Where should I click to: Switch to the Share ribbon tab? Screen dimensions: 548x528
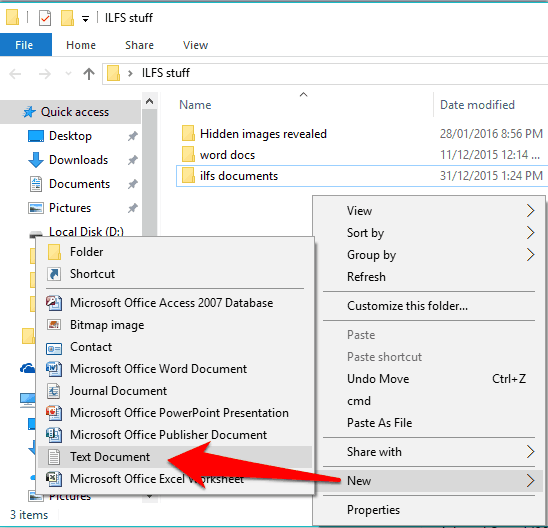(139, 45)
